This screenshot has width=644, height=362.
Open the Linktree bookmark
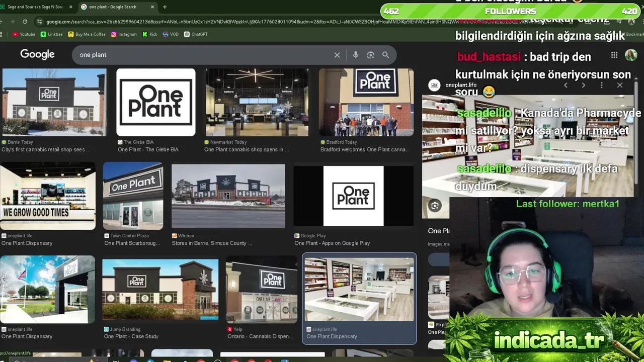pyautogui.click(x=51, y=34)
